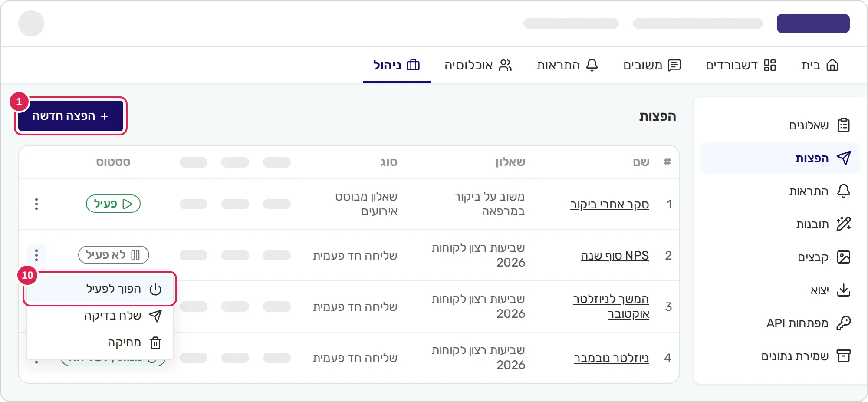
Task: Click the יצוא download icon
Action: (844, 290)
